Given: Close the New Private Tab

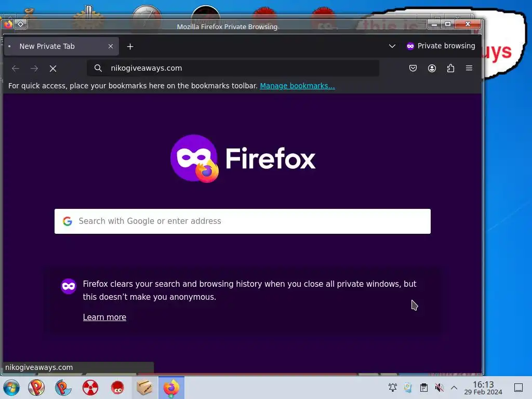Looking at the screenshot, I should click(111, 46).
